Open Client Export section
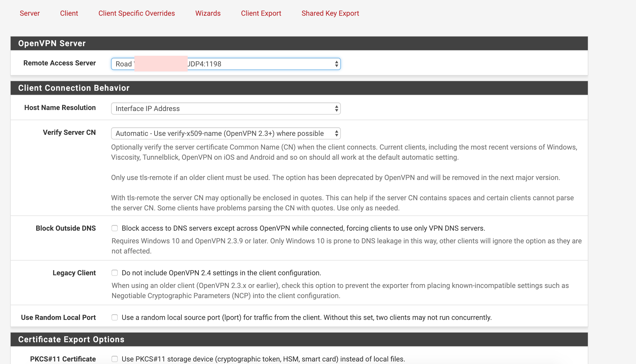Viewport: 636px width, 364px height. (x=261, y=13)
